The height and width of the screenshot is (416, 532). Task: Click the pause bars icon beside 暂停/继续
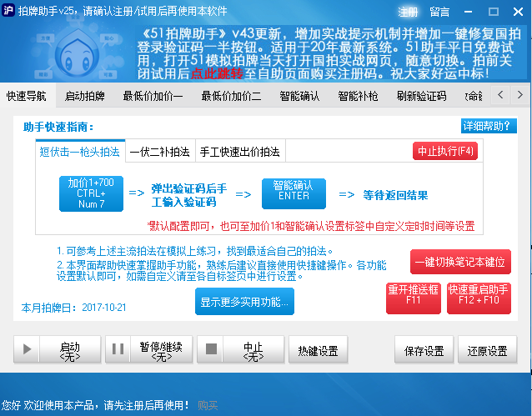[x=118, y=349]
